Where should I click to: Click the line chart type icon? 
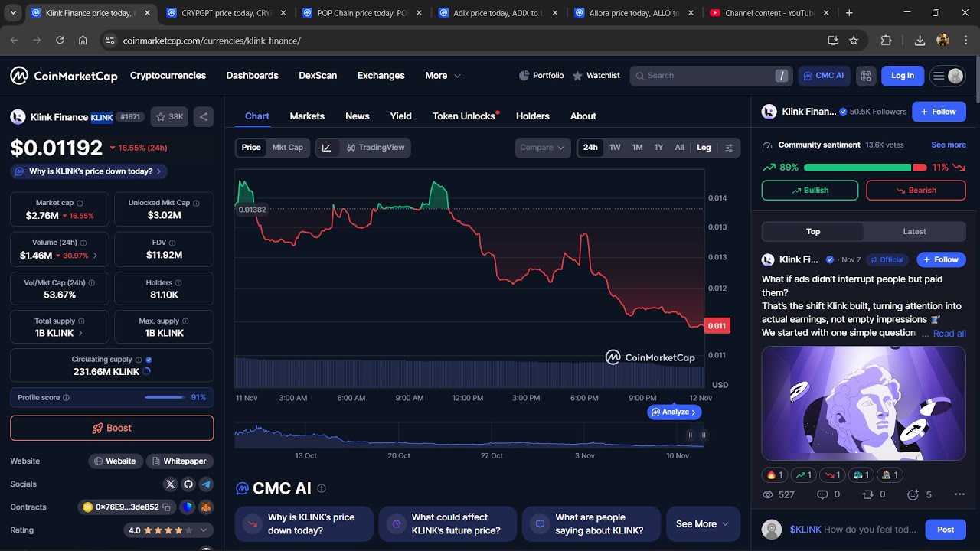327,148
